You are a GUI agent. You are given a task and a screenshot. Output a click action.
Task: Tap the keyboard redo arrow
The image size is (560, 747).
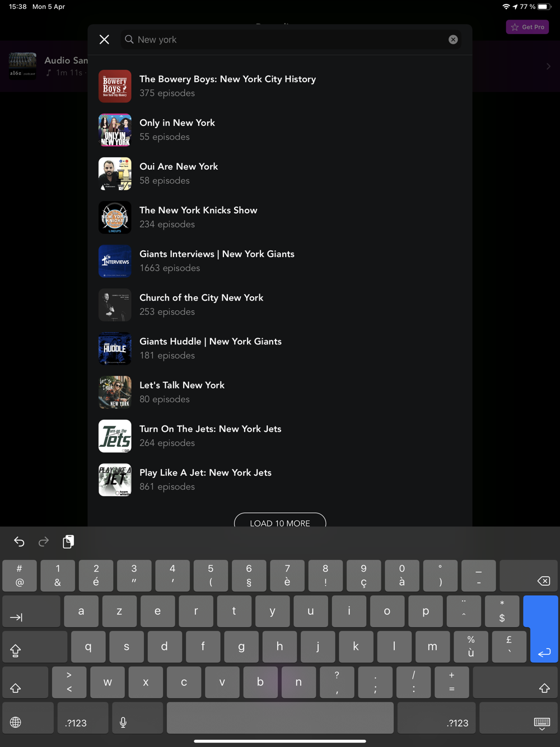44,541
